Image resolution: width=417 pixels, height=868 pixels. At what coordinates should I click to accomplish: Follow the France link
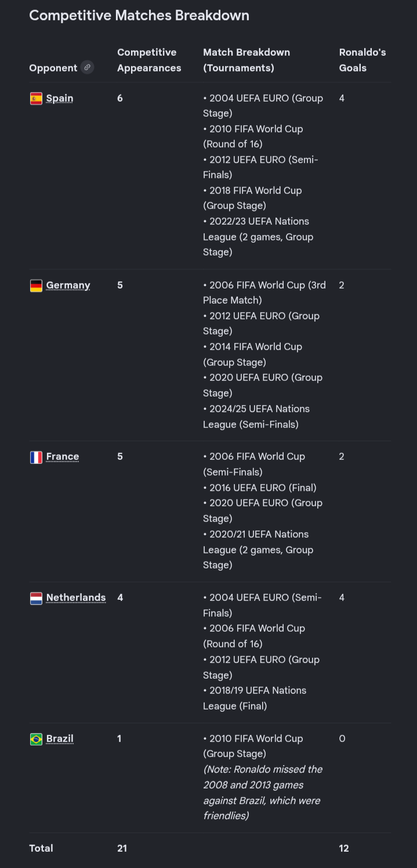63,456
